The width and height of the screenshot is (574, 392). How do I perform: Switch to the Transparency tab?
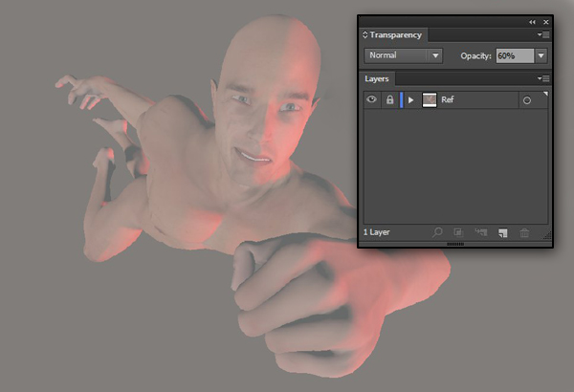pyautogui.click(x=395, y=35)
